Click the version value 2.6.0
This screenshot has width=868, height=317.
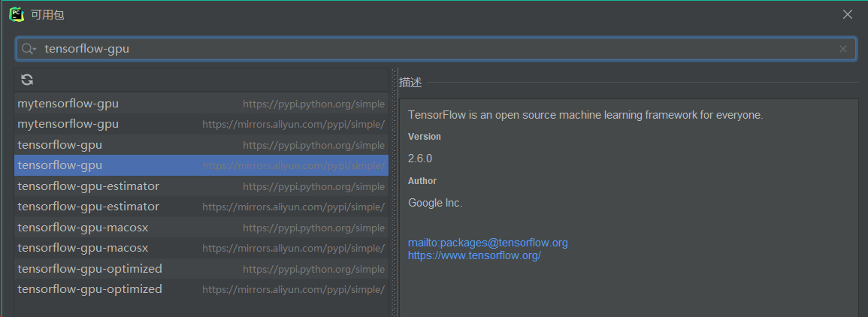tap(420, 158)
